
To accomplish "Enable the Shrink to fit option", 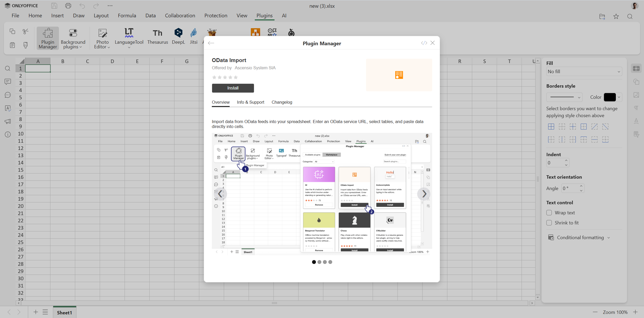I will pos(549,223).
